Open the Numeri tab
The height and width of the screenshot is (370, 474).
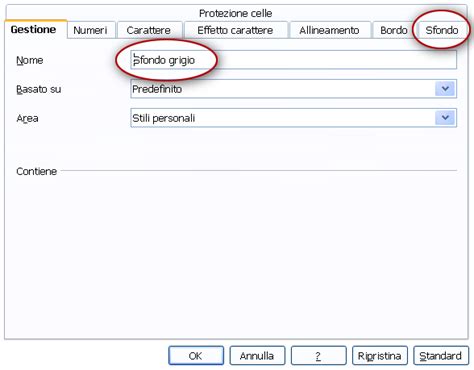pyautogui.click(x=91, y=30)
